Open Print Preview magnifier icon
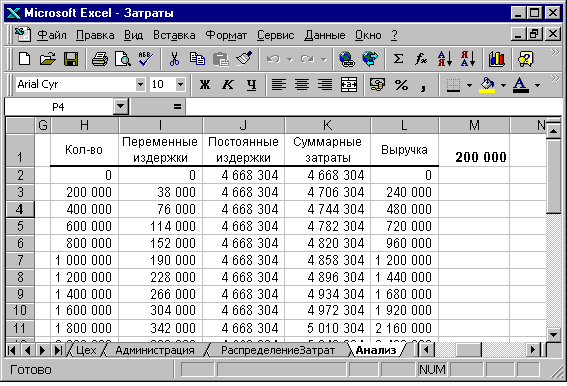567x386 pixels. point(123,59)
